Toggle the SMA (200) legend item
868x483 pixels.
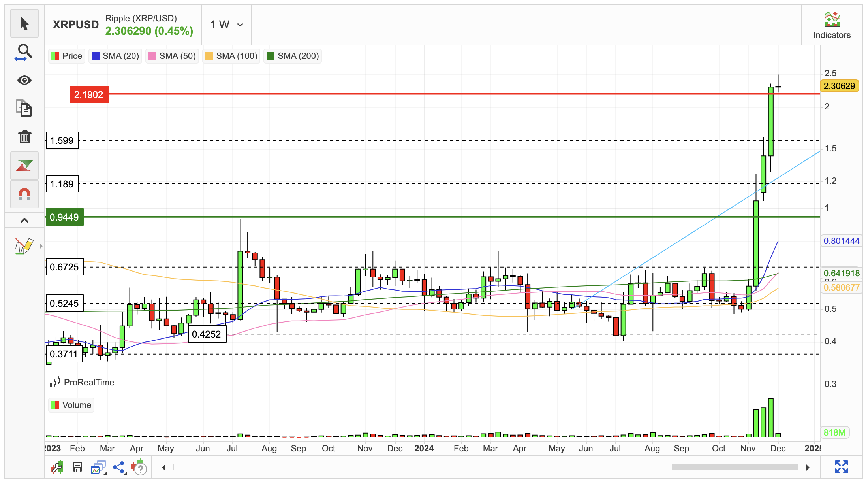pyautogui.click(x=293, y=56)
